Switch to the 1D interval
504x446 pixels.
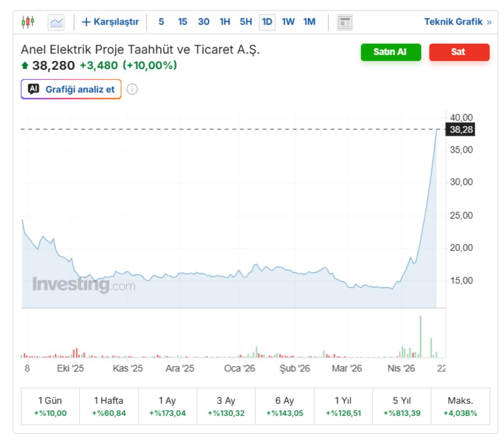(x=267, y=22)
